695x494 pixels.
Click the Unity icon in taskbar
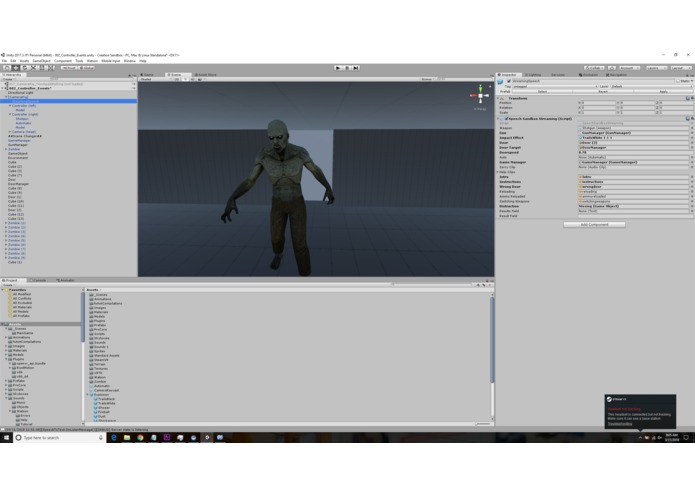tap(207, 437)
